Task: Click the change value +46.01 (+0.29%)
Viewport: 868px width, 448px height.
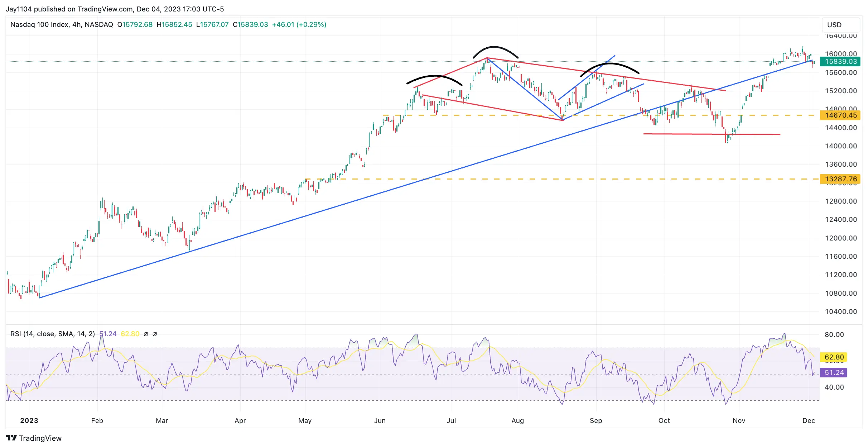Action: (x=299, y=24)
